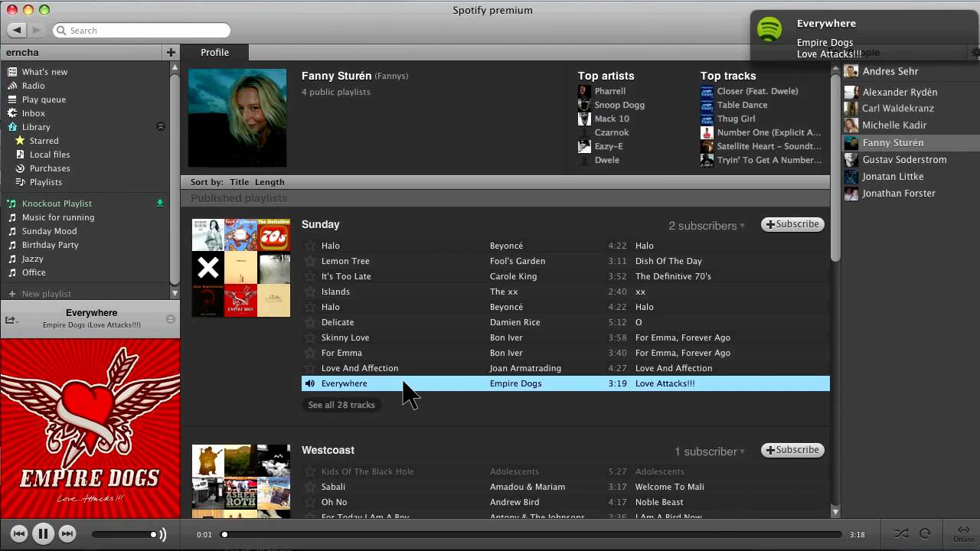Click the back navigation arrow
Screen dimensions: 980x551
pos(17,31)
